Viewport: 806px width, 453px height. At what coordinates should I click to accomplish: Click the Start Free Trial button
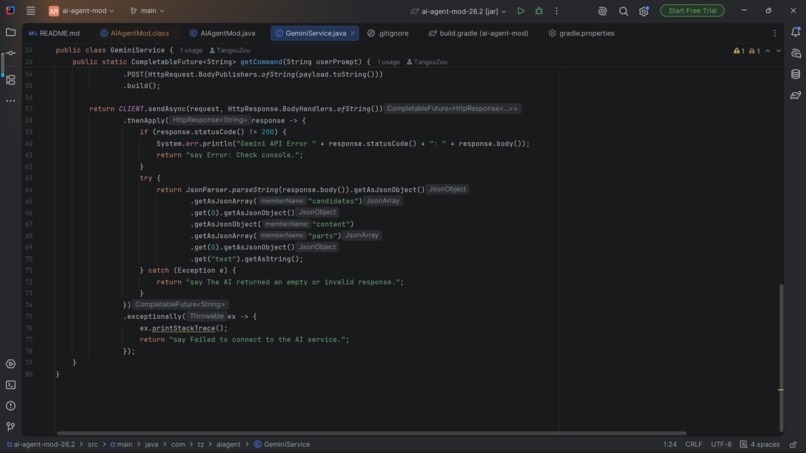(x=692, y=11)
